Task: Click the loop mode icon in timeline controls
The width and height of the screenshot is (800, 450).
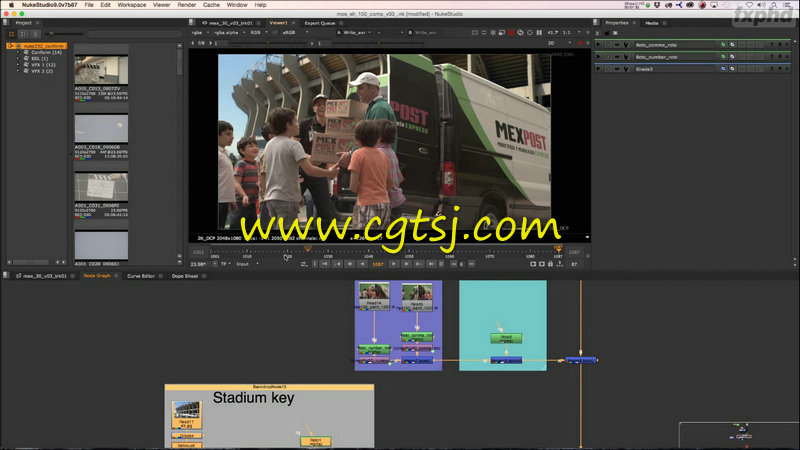Action: tap(304, 264)
